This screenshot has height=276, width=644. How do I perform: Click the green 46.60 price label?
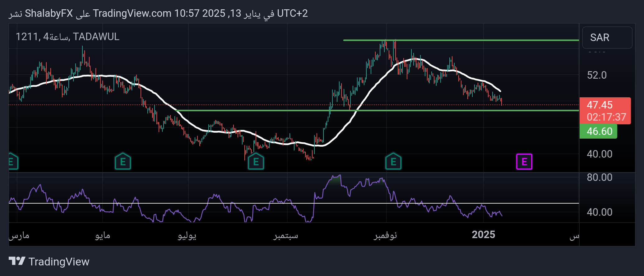coord(598,131)
